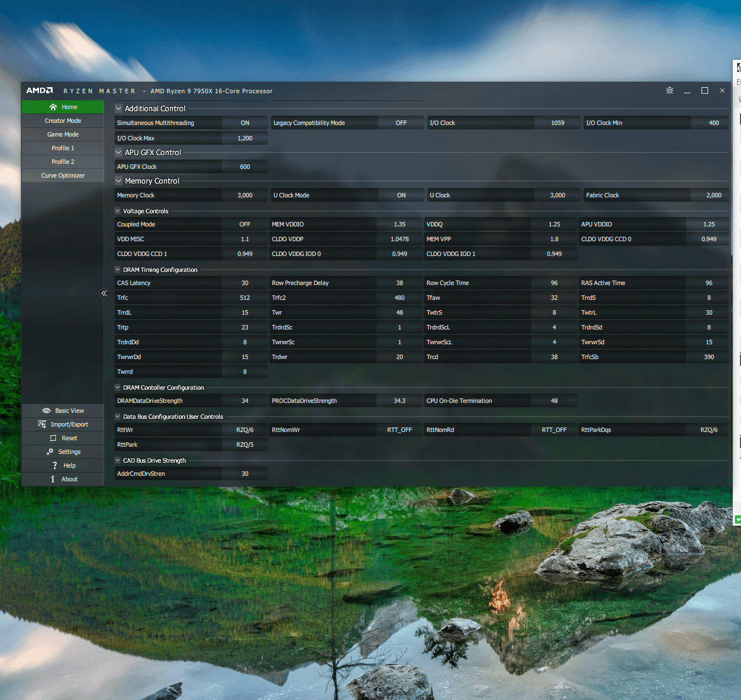
Task: Click the AddrCmdDrvStren value 30
Action: tap(245, 474)
